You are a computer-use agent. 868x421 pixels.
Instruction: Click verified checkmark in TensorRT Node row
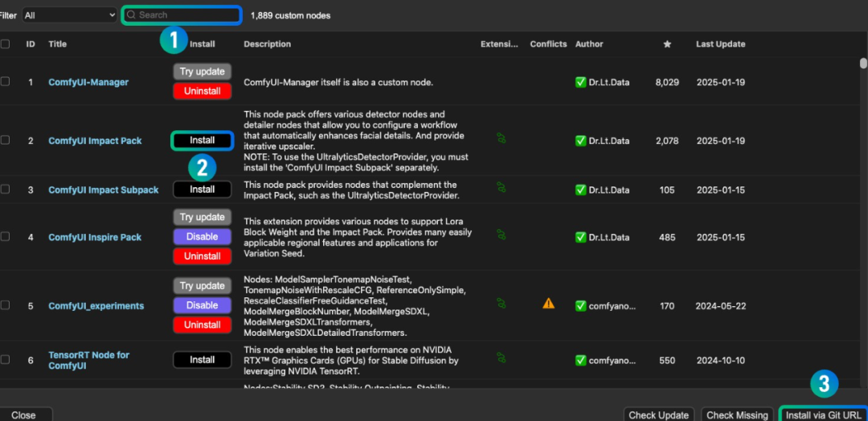coord(581,360)
